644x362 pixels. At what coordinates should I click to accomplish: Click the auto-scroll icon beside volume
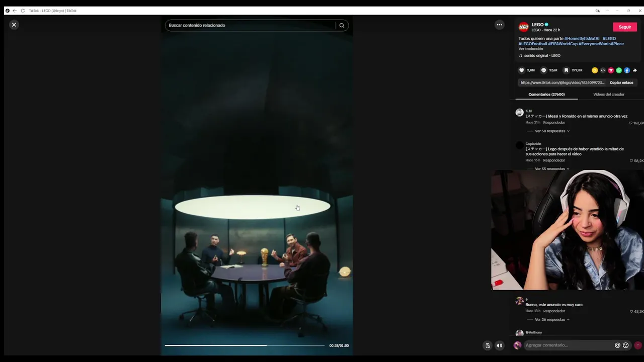[488, 345]
